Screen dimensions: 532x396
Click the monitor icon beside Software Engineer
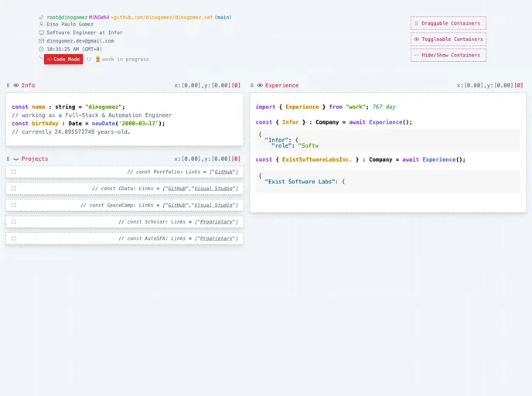click(42, 32)
